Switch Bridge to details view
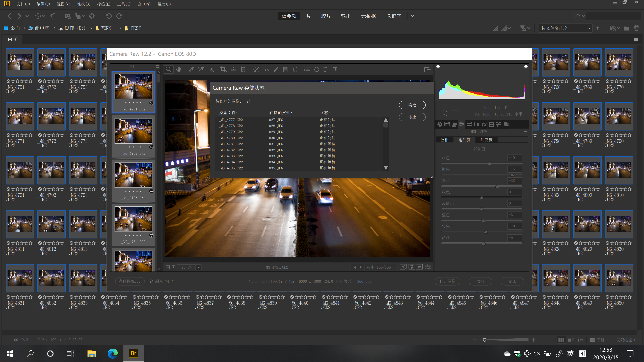 tap(571, 340)
